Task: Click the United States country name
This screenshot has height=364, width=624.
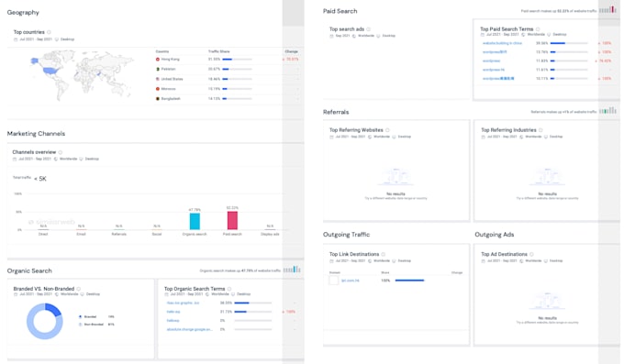Action: (172, 79)
